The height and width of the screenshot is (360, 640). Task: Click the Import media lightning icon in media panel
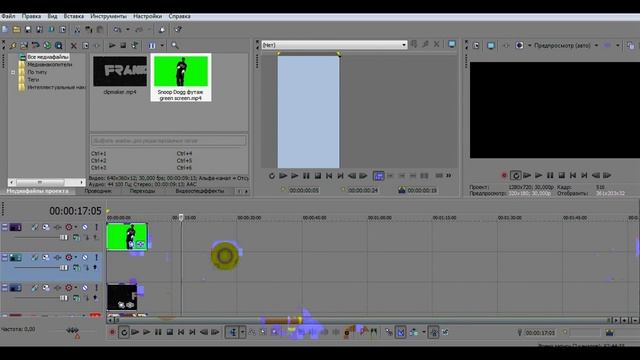pos(13,45)
